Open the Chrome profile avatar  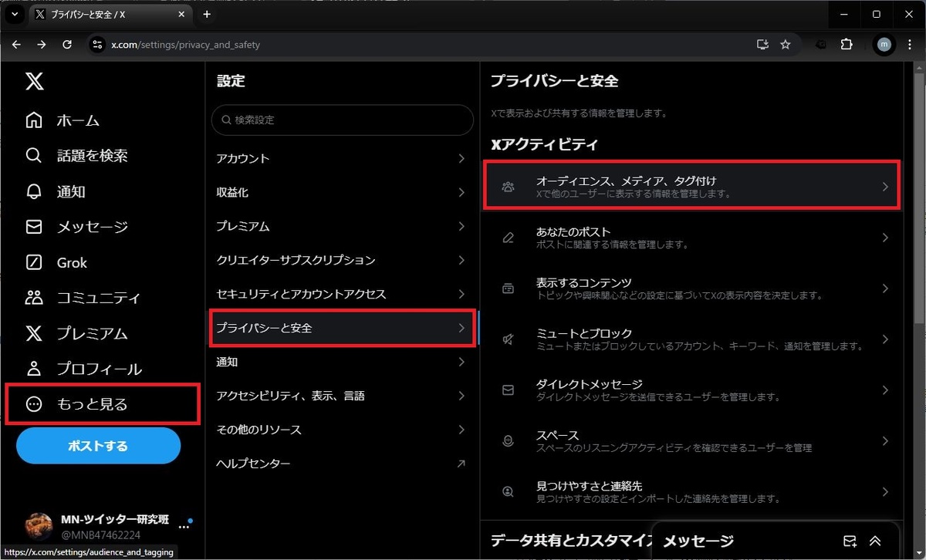(884, 45)
